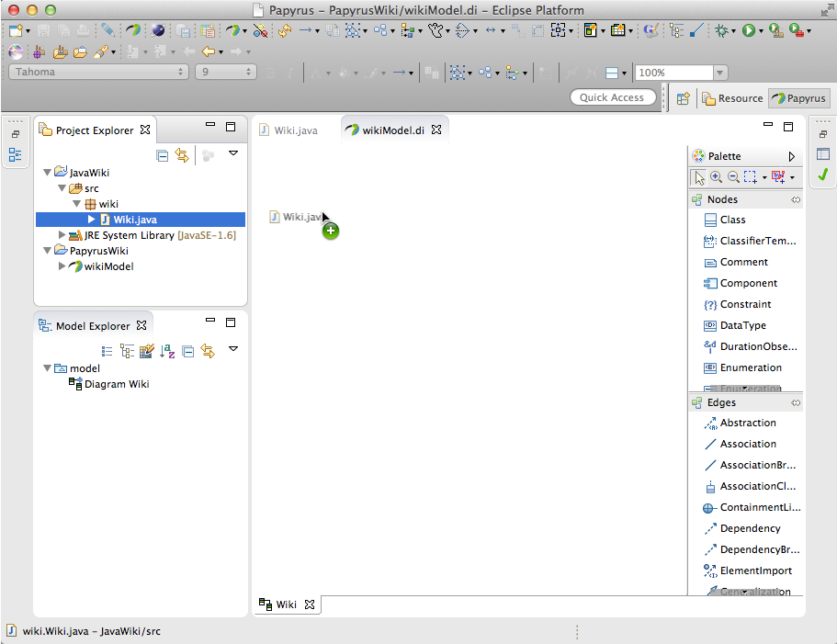Image resolution: width=837 pixels, height=644 pixels.
Task: Open the Wiki diagram tab at bottom
Action: 286,604
